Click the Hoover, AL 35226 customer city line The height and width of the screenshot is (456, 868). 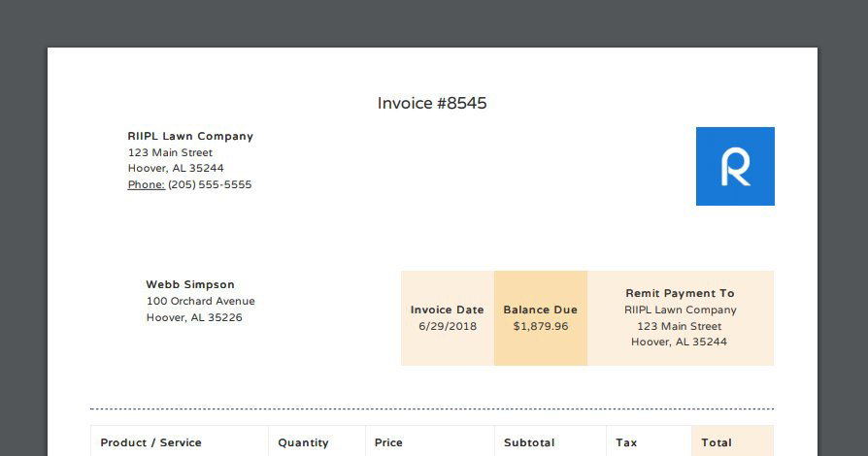click(194, 317)
